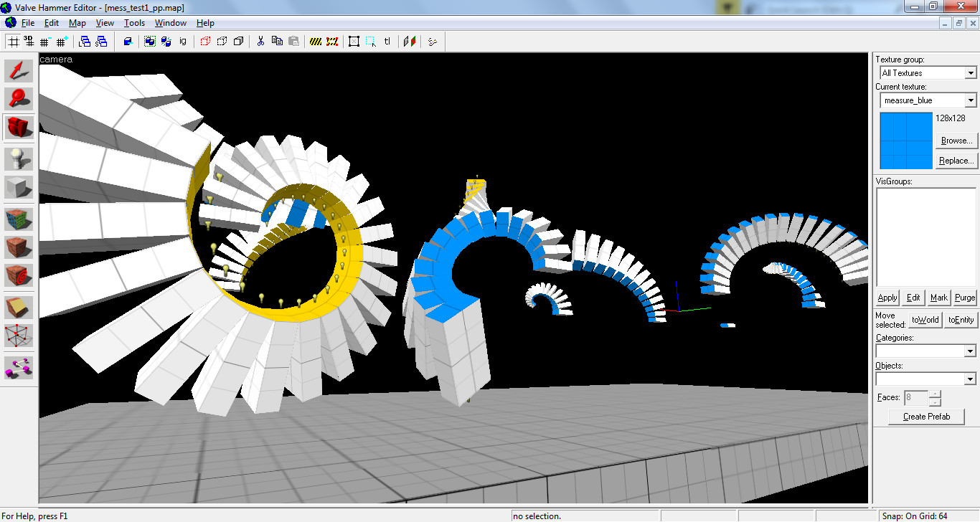Select the Entity tool light bulb
Screen dimensions: 980x522
coord(18,159)
